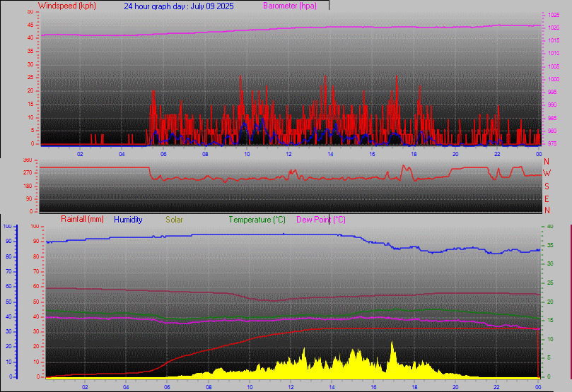Click the 60 value on red rainfall axis
This screenshot has height=392, width=572.
[36, 286]
